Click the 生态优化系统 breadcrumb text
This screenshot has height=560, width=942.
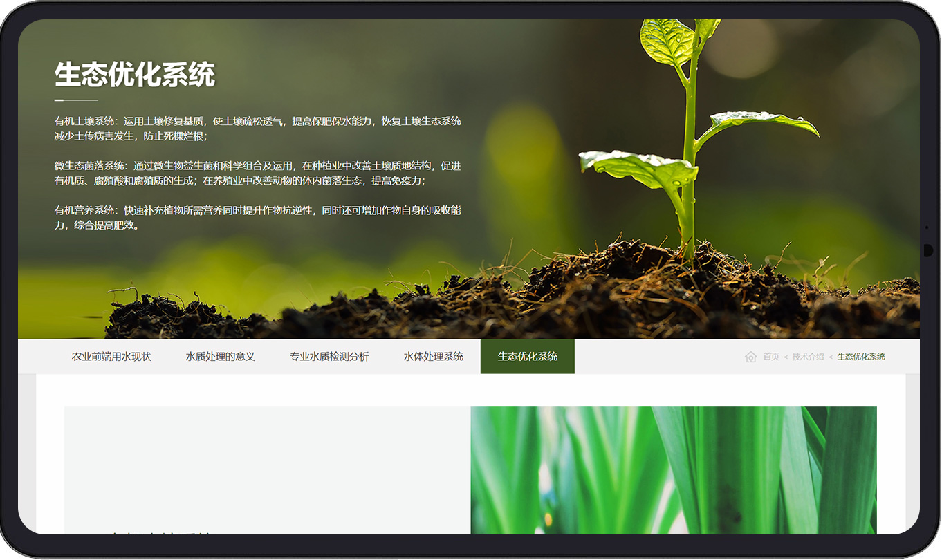point(861,357)
